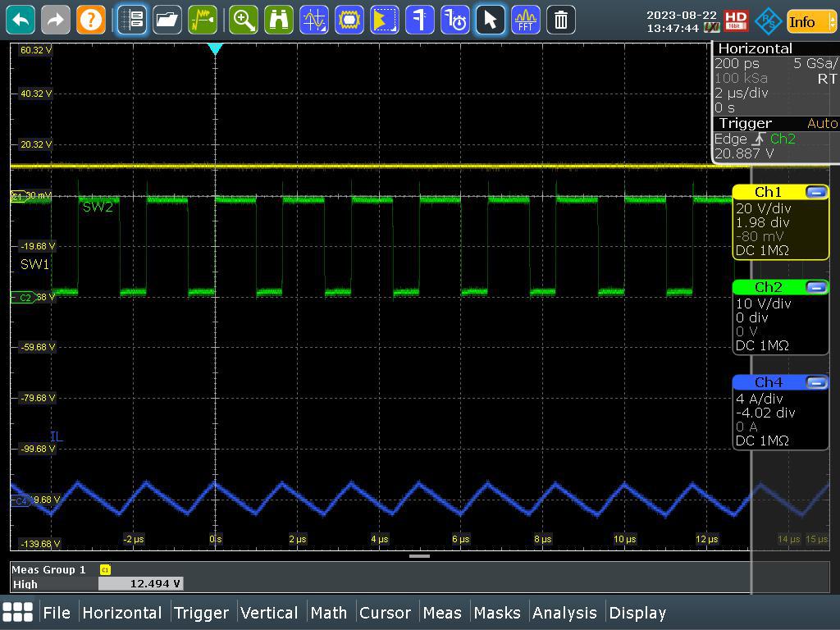The height and width of the screenshot is (630, 840).
Task: Open the Auto trigger mode selector
Action: click(x=824, y=123)
